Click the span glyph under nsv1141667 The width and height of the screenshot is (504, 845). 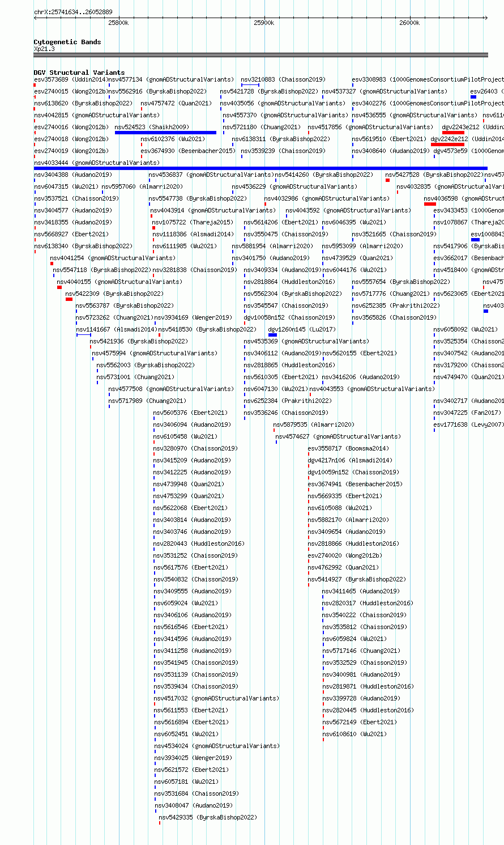click(x=84, y=335)
